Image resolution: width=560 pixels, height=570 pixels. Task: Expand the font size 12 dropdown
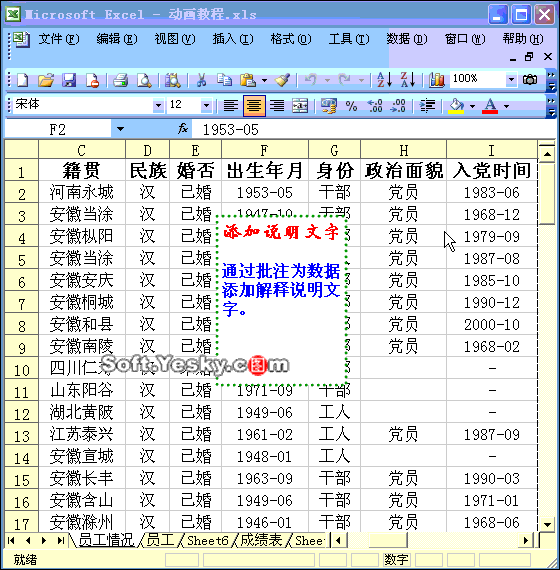[x=206, y=106]
